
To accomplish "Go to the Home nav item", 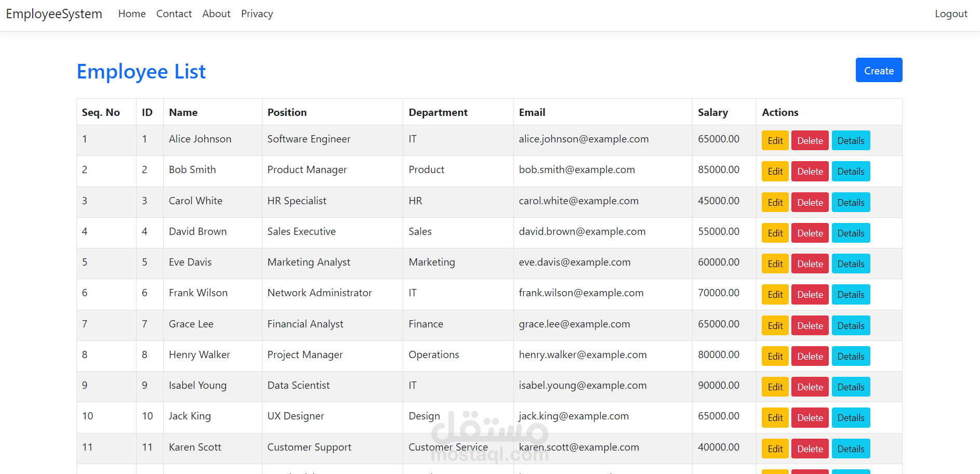I will tap(132, 14).
